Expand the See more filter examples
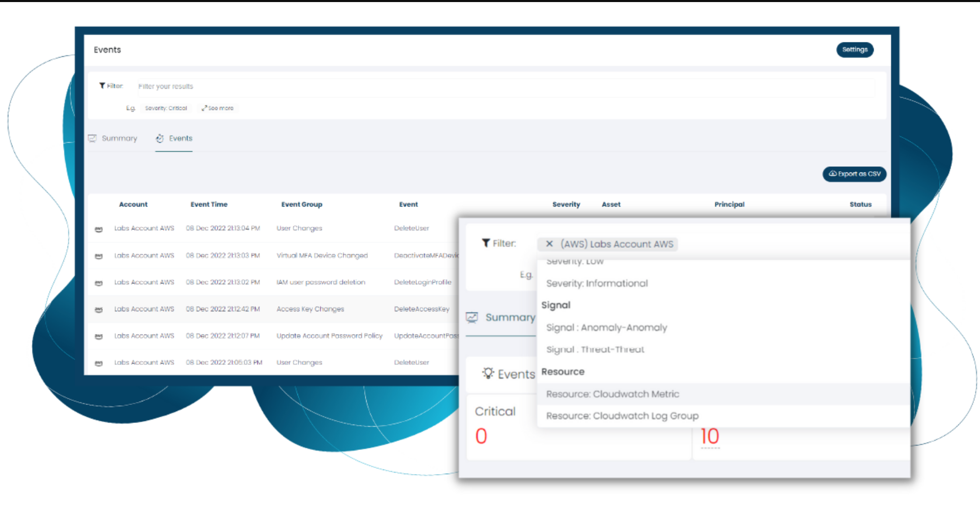The image size is (980, 516). 218,108
